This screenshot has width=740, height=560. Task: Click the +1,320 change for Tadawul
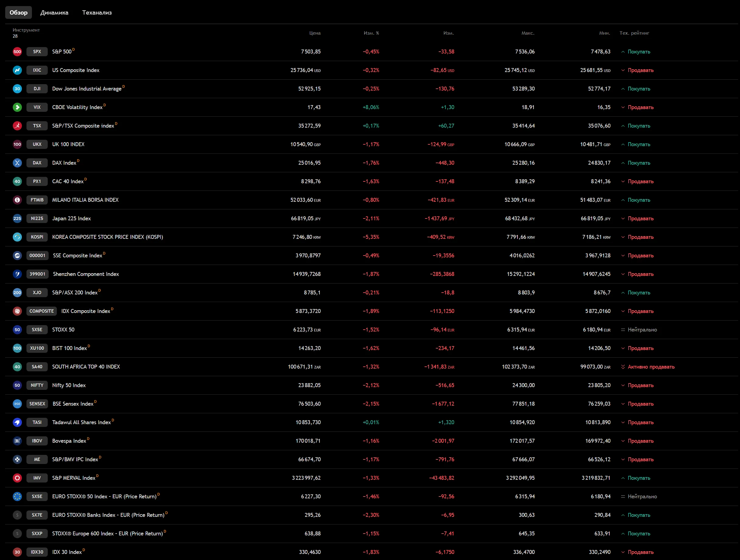446,423
